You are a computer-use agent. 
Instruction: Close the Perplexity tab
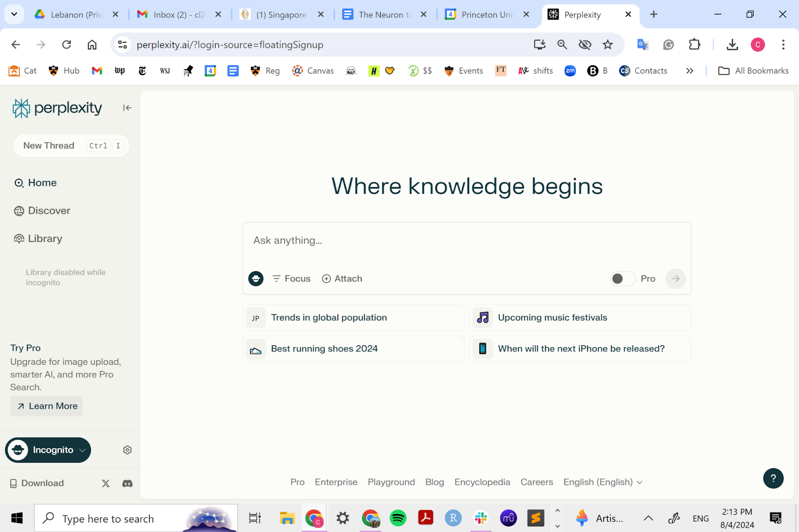pyautogui.click(x=628, y=14)
